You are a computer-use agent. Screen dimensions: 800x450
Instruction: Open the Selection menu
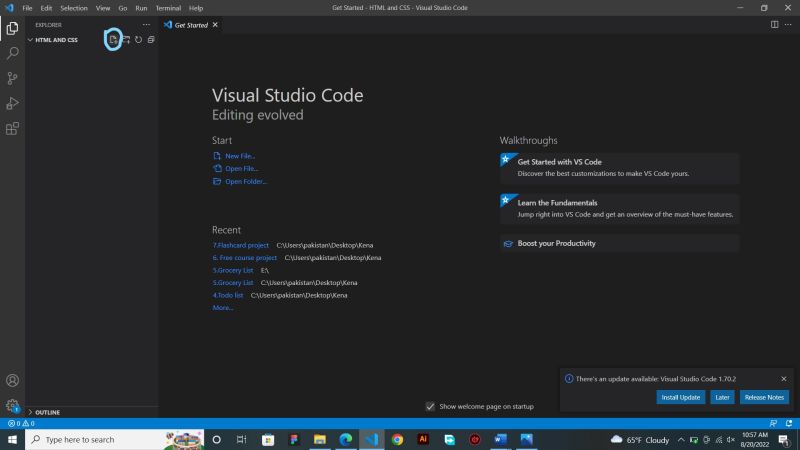pyautogui.click(x=73, y=8)
